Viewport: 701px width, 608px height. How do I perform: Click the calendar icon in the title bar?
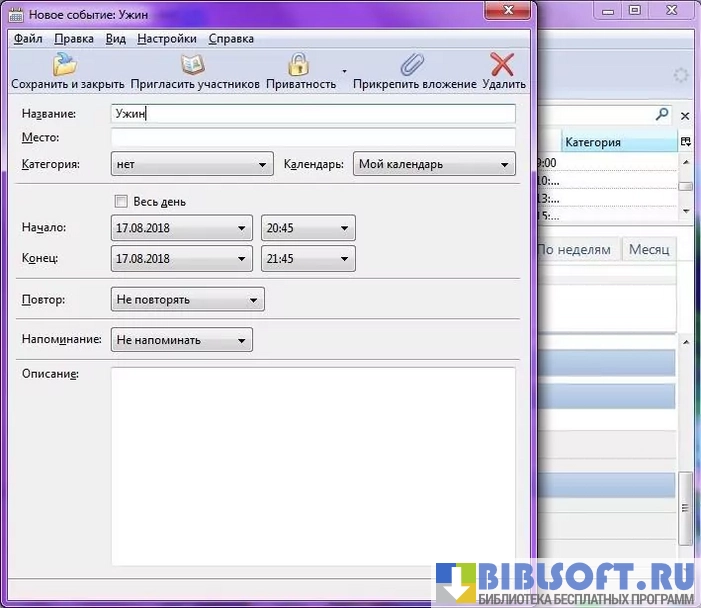click(x=16, y=15)
